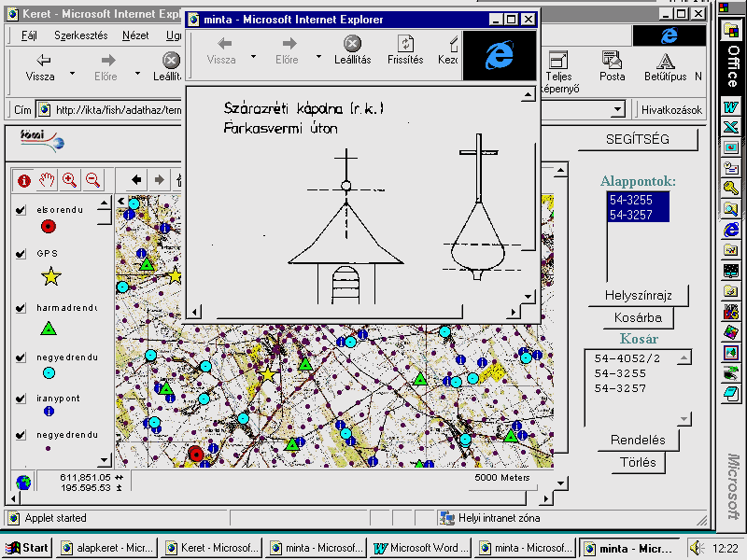
Task: Select the Pan hand tool
Action: click(x=47, y=180)
